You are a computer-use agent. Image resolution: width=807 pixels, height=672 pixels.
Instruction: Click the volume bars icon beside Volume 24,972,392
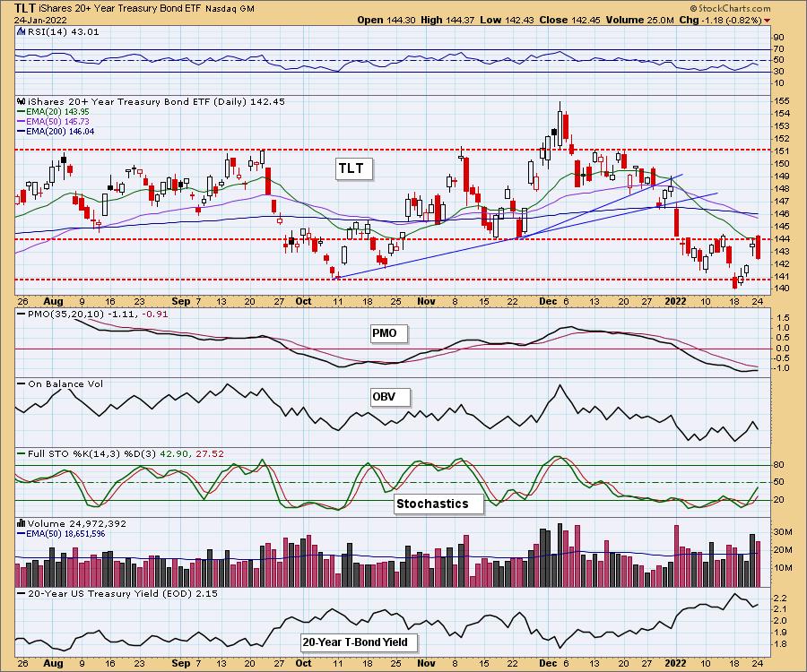click(x=22, y=523)
